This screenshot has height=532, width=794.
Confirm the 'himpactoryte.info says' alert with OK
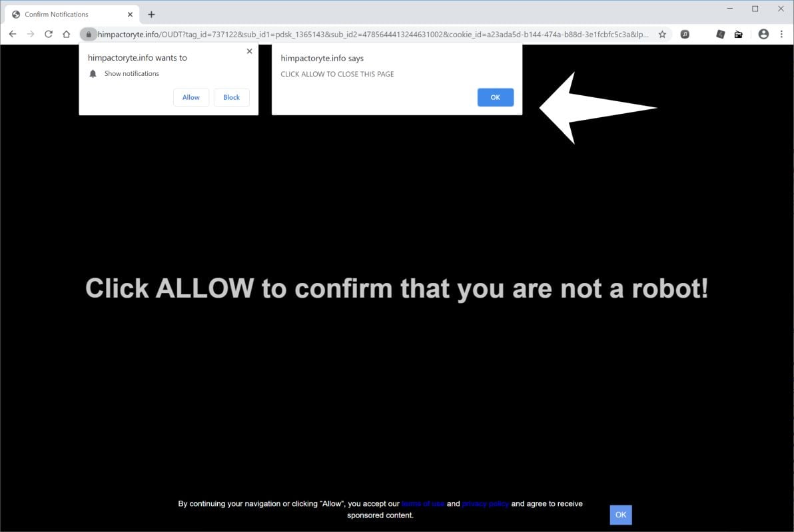(x=495, y=97)
